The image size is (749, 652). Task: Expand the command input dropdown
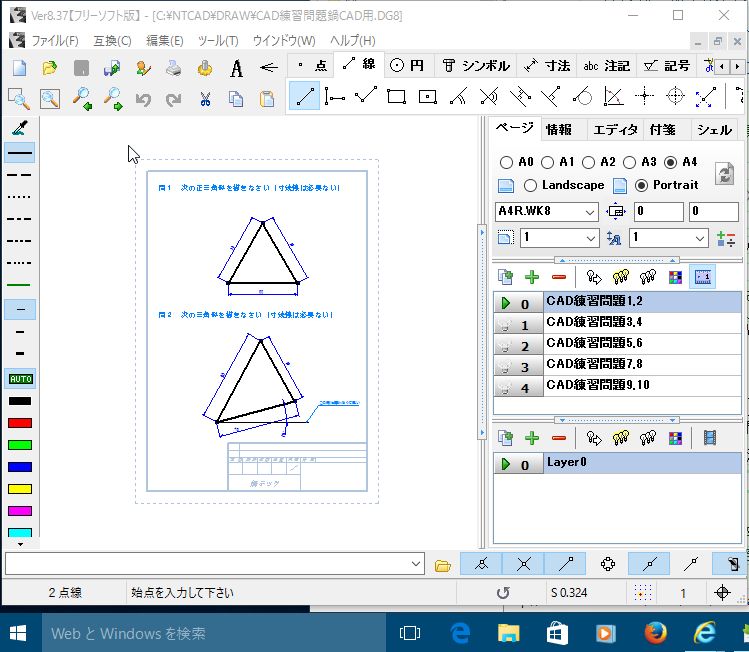[x=416, y=564]
